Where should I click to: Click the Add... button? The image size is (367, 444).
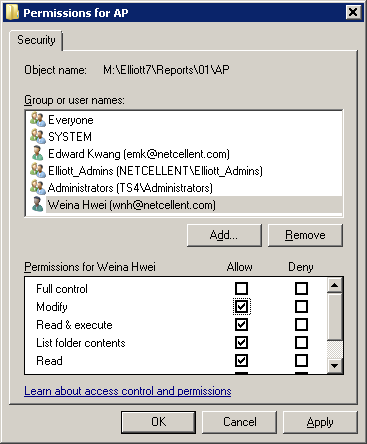click(x=224, y=235)
